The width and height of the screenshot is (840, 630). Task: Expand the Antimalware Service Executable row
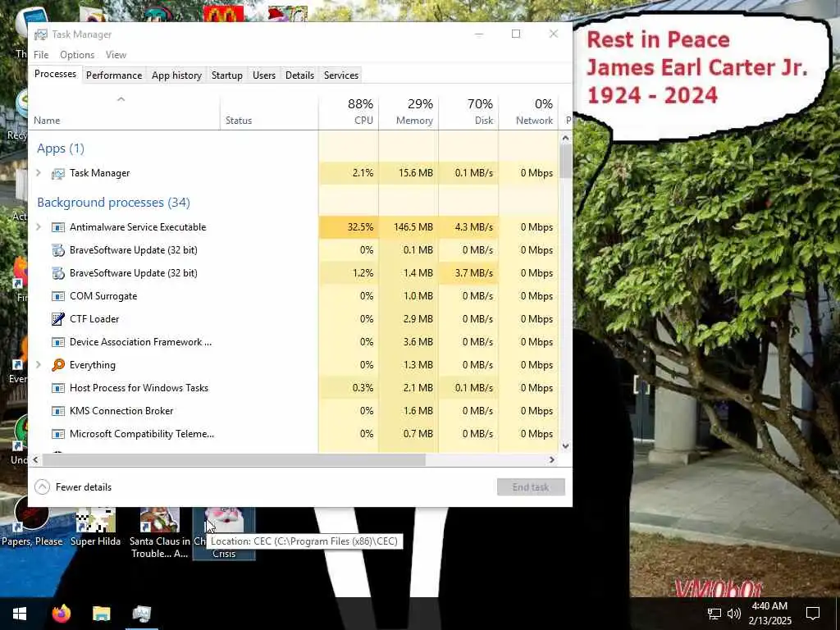(39, 227)
